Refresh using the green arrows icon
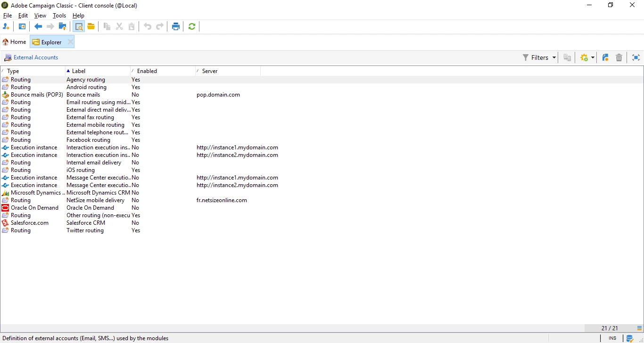The image size is (644, 343). pos(192,26)
